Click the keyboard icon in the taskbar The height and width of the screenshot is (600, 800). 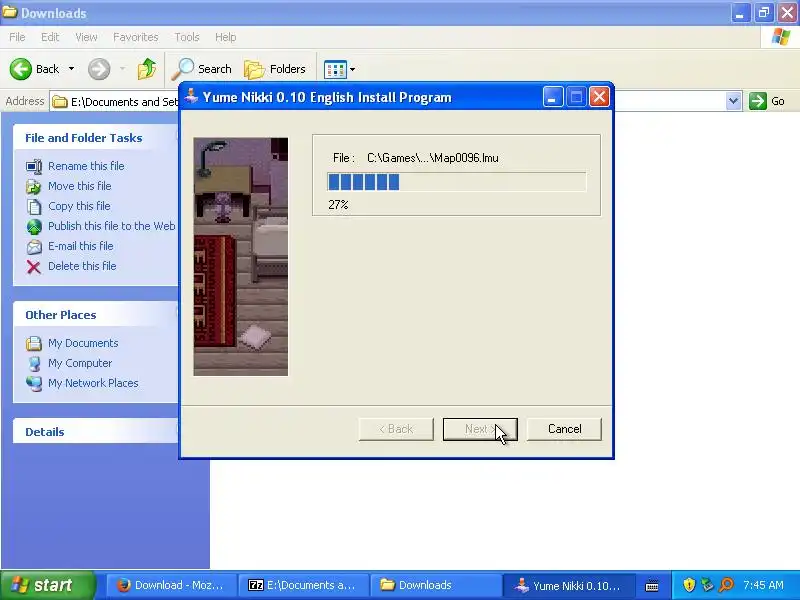click(652, 586)
